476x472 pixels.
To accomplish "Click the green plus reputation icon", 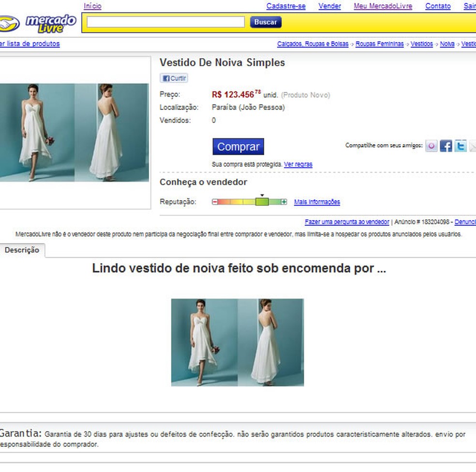I will pyautogui.click(x=284, y=202).
